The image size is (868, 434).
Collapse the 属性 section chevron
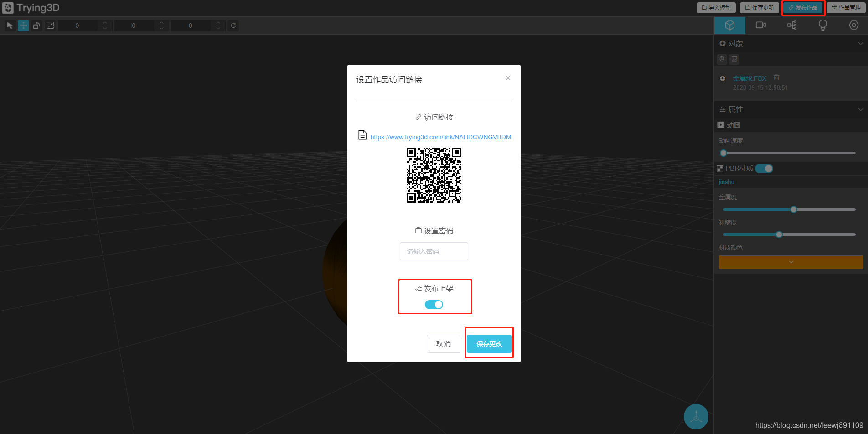[861, 109]
